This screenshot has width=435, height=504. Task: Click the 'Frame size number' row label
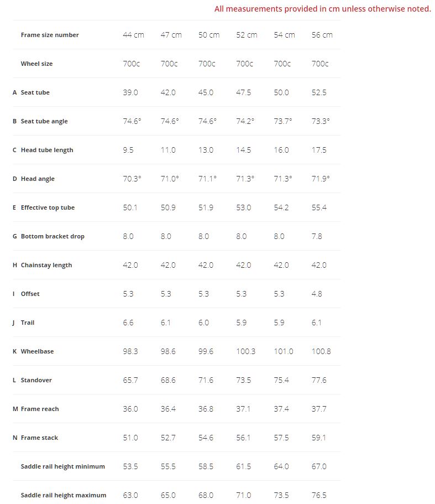point(50,35)
